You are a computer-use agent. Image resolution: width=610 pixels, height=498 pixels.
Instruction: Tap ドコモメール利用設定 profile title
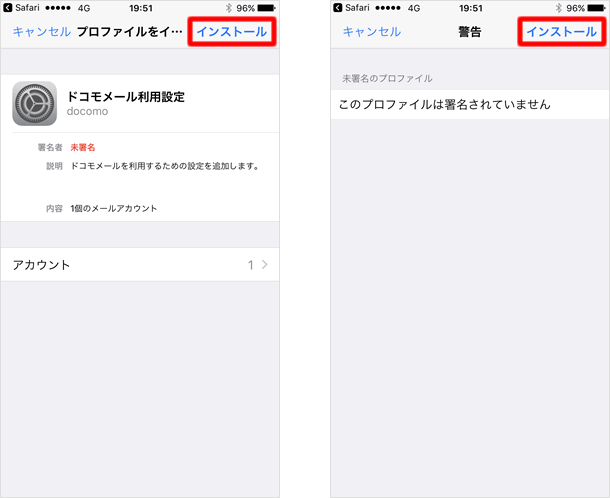click(x=126, y=96)
